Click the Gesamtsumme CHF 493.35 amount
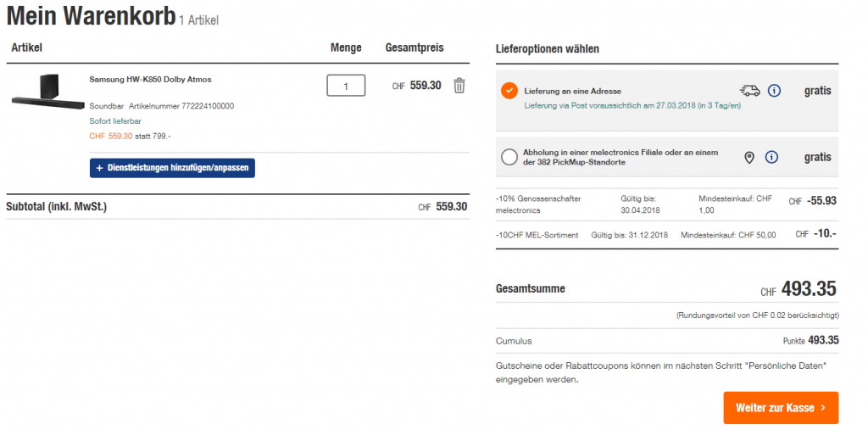Image resolution: width=868 pixels, height=430 pixels. coord(809,289)
